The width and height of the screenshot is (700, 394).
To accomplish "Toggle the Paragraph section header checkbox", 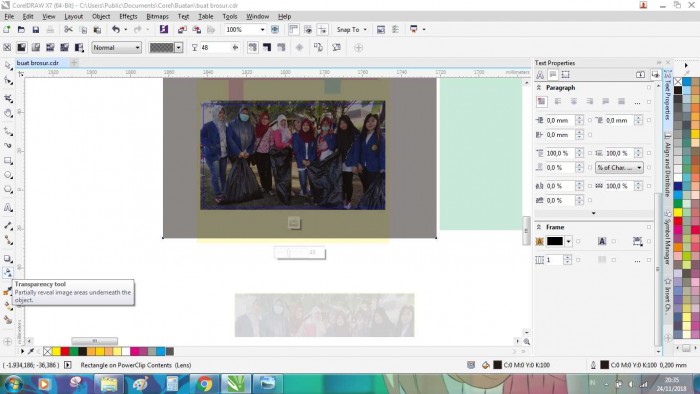I will (649, 88).
